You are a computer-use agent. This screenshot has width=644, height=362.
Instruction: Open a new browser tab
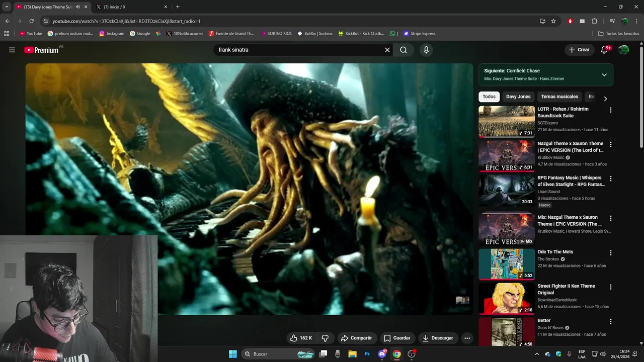[178, 7]
